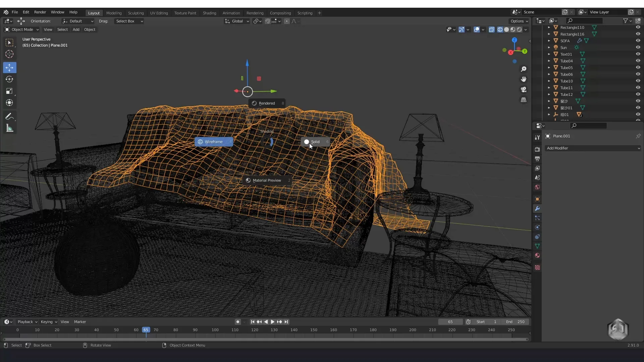Select the Scale tool
The image size is (644, 362).
click(x=9, y=91)
